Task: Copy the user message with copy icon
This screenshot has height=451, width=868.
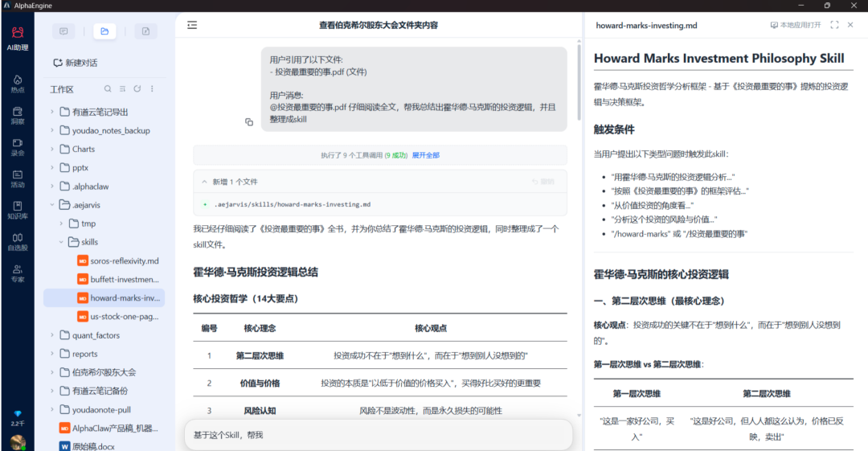Action: pyautogui.click(x=249, y=122)
